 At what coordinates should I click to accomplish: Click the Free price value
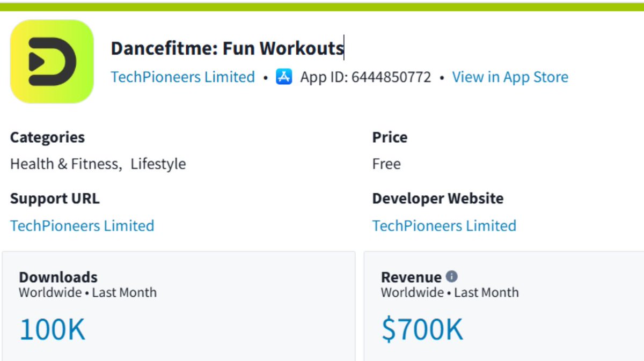tap(386, 164)
